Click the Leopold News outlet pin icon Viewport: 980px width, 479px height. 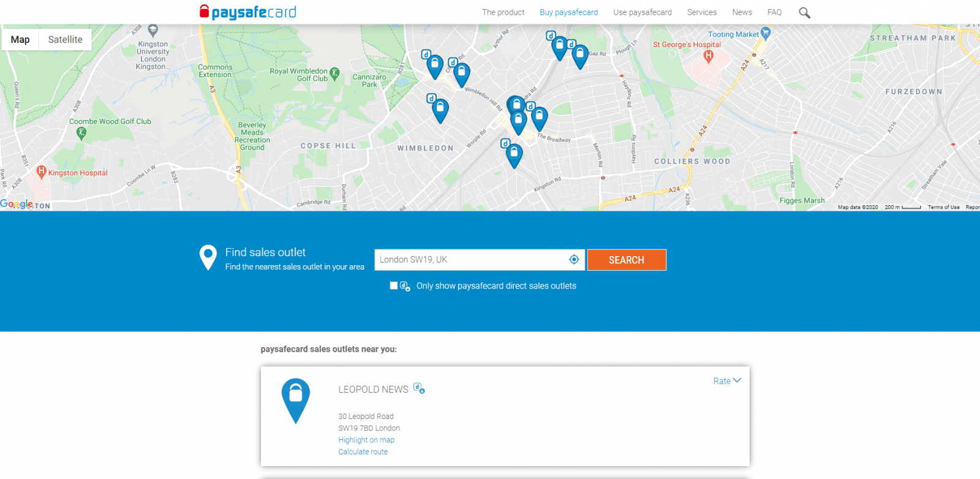tap(295, 400)
